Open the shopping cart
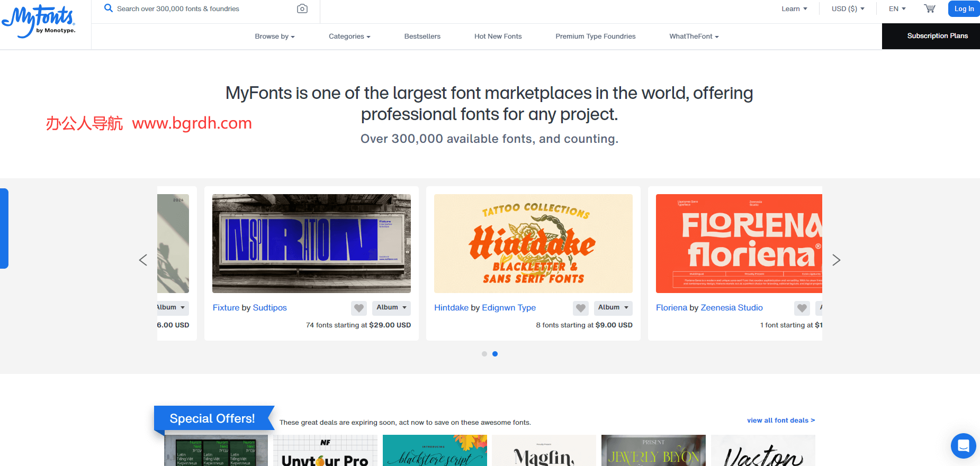The image size is (980, 466). (929, 9)
